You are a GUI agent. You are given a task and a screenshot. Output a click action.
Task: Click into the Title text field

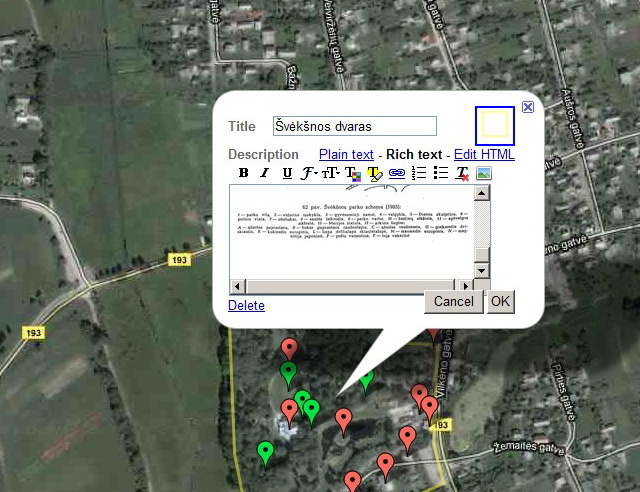tap(355, 126)
